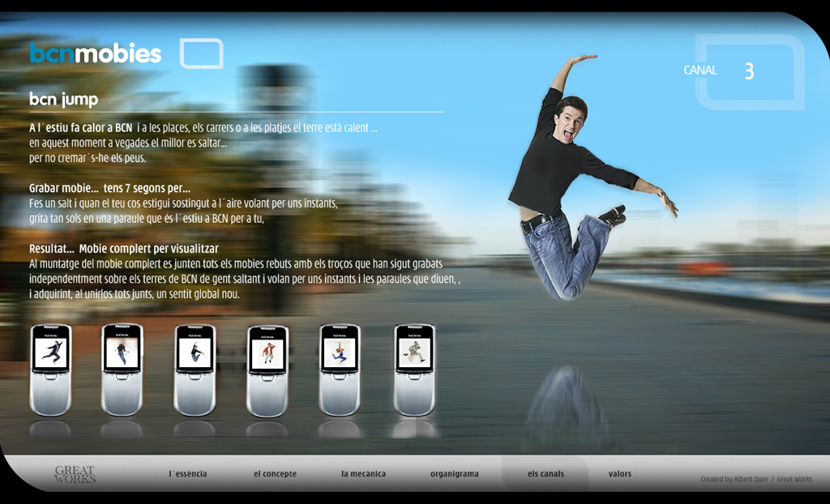Select the fifth phone from the left
The width and height of the screenshot is (830, 504).
340,369
